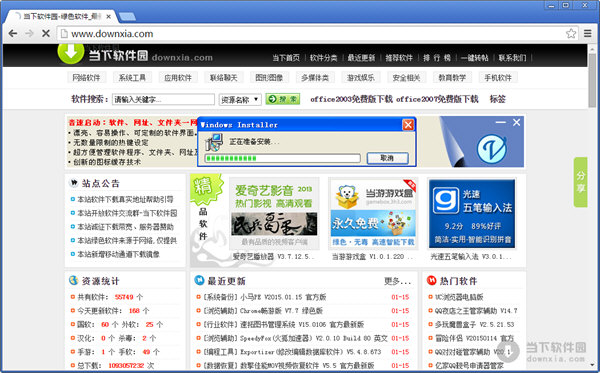Open 最近更新 in the top navigation
The image size is (600, 373).
point(361,58)
